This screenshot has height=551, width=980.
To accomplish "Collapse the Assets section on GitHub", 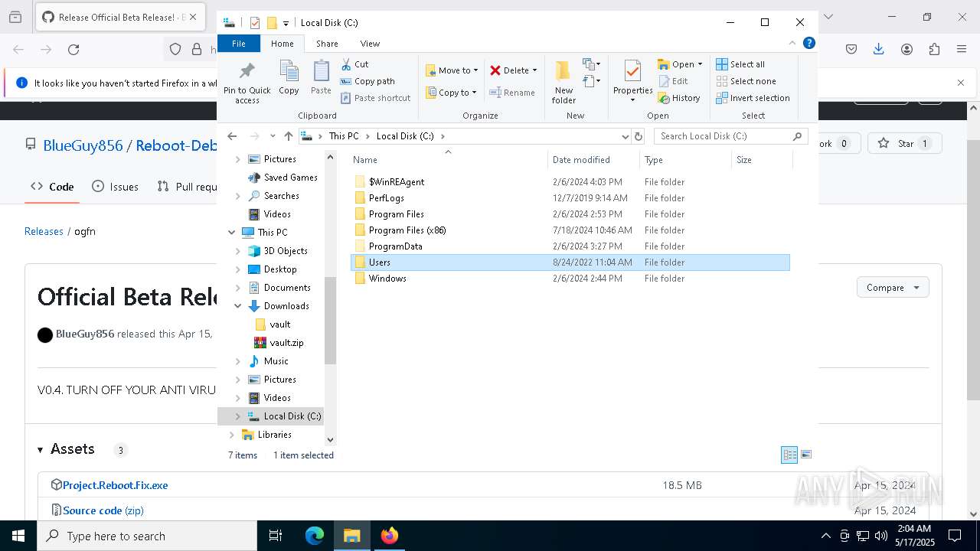I will tap(41, 450).
